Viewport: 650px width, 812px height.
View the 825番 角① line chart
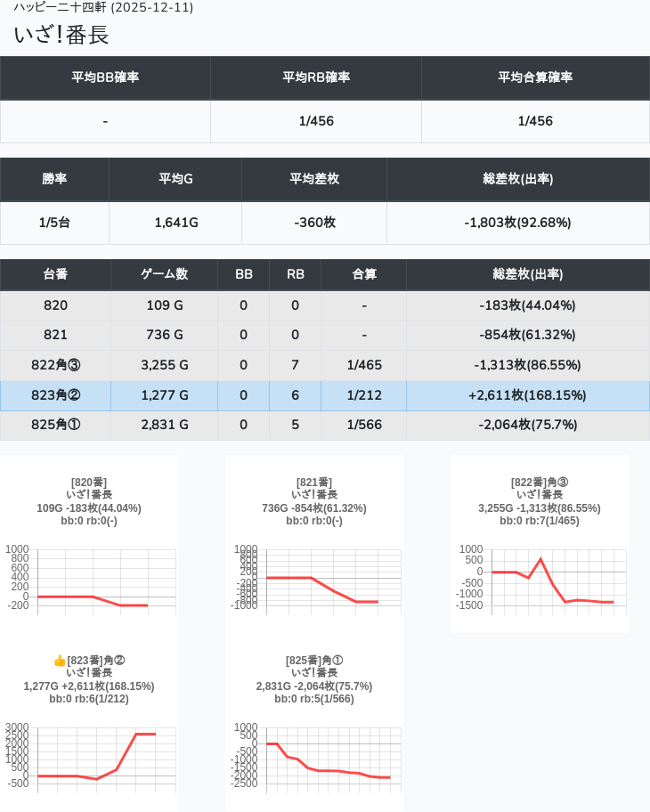pyautogui.click(x=314, y=758)
